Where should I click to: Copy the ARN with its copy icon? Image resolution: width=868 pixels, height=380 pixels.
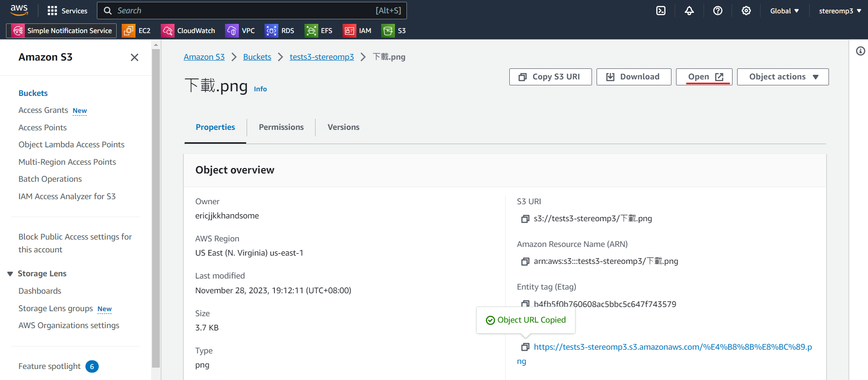pos(525,262)
